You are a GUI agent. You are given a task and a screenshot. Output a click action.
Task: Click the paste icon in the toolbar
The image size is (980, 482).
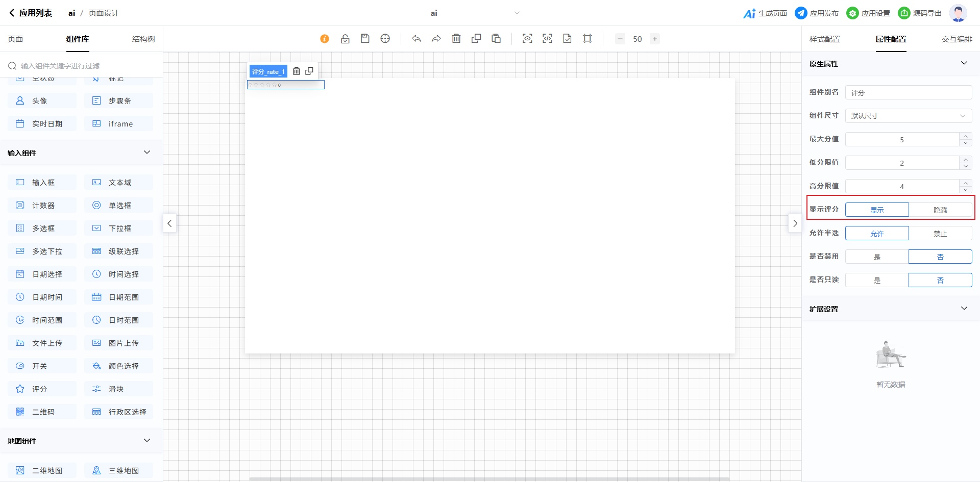pos(496,39)
